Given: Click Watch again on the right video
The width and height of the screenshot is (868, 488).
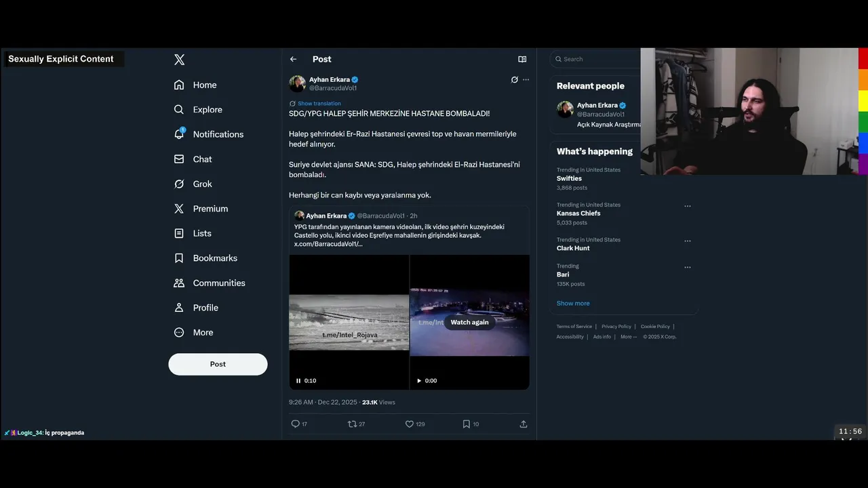Looking at the screenshot, I should (469, 322).
